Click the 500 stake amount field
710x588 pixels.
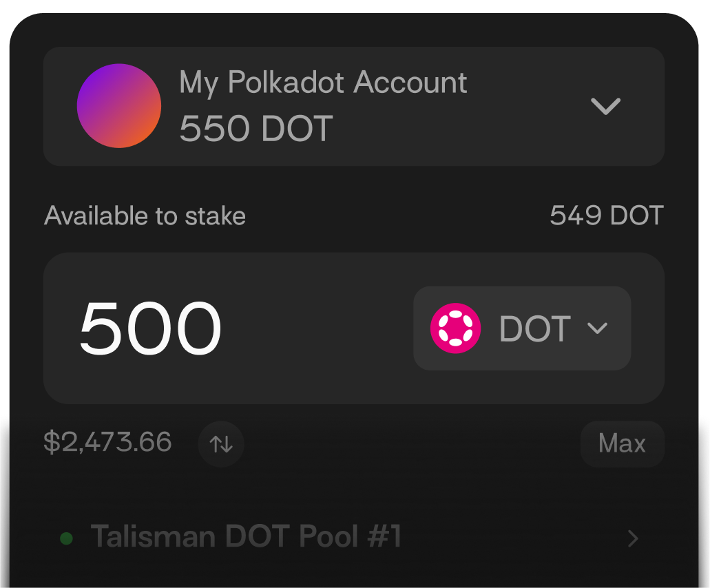151,328
